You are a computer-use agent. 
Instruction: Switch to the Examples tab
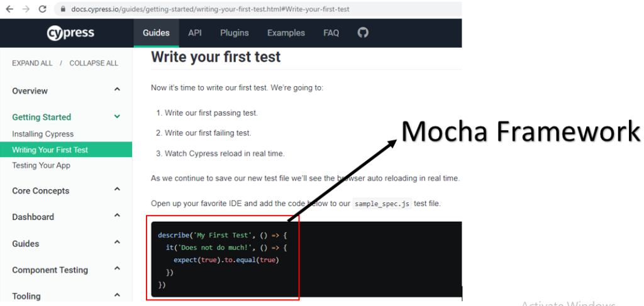click(286, 33)
